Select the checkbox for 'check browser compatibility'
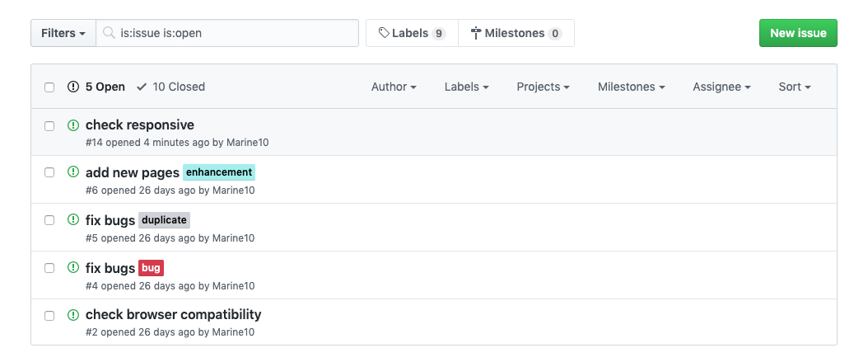This screenshot has height=362, width=868. [x=49, y=316]
